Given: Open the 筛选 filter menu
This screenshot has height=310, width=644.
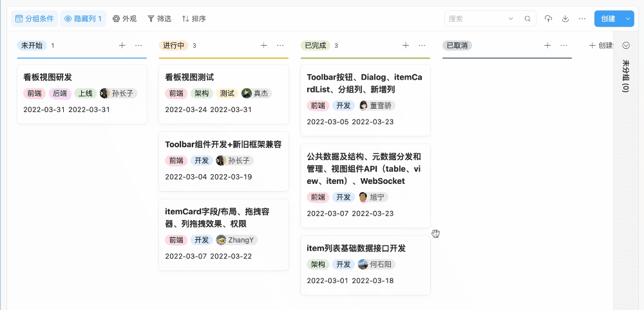Looking at the screenshot, I should [x=159, y=19].
